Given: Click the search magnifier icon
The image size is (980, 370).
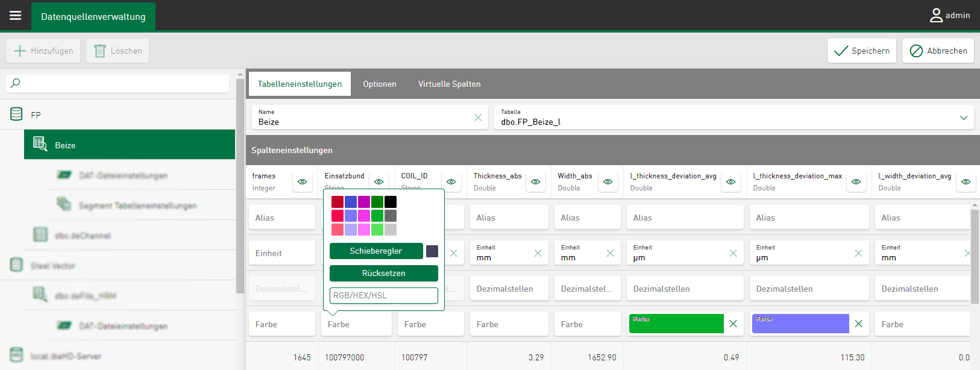Looking at the screenshot, I should coord(16,83).
